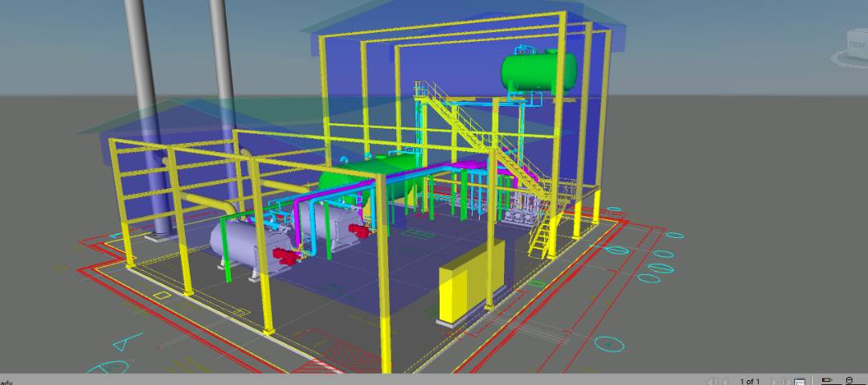Open the Sheet Browser icon in status bar
Image resolution: width=868 pixels, height=385 pixels.
tap(799, 381)
